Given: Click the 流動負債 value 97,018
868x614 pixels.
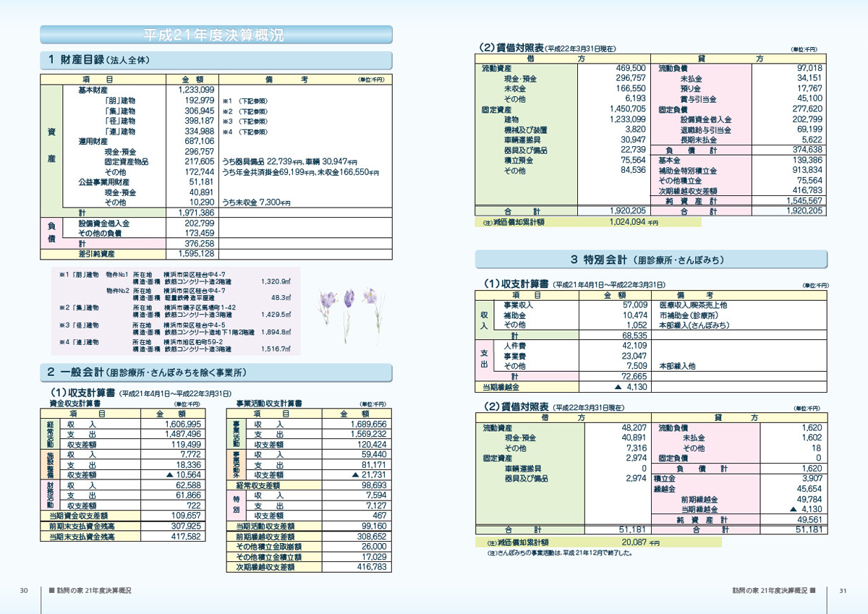Looking at the screenshot, I should pyautogui.click(x=809, y=67).
